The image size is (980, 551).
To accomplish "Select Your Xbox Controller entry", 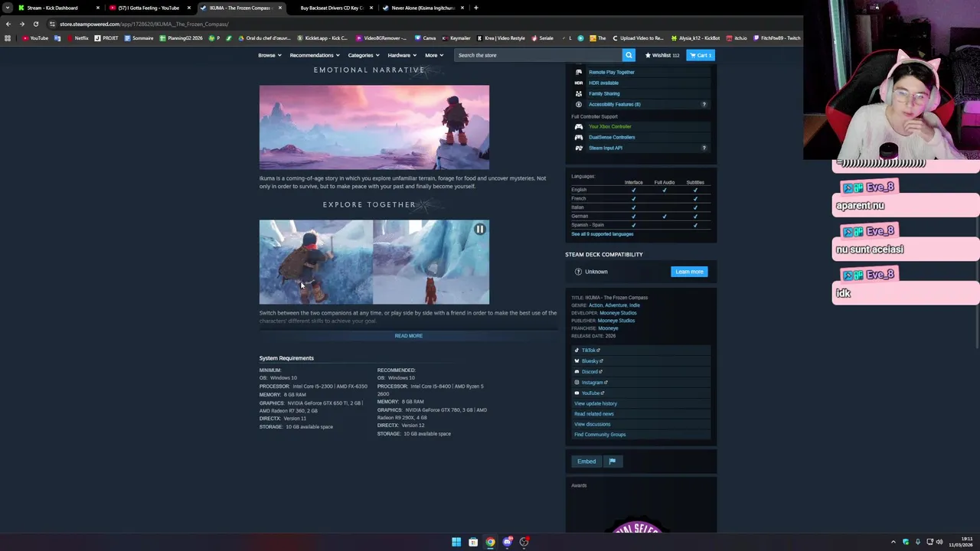I will point(609,126).
